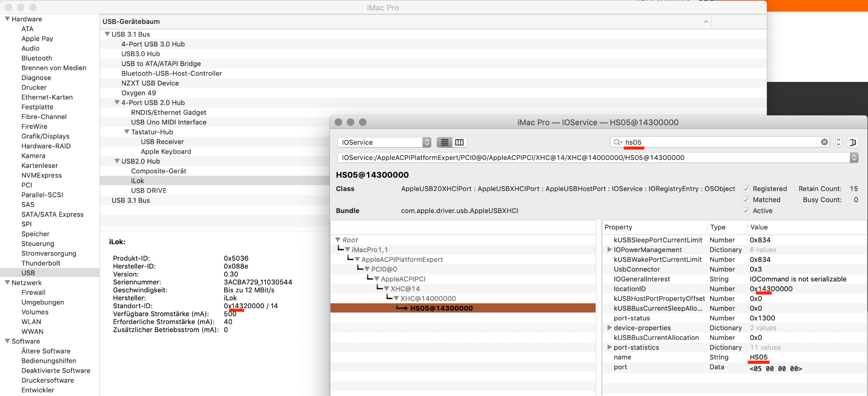The image size is (868, 396).
Task: Expand the IOPowerManagement dictionary
Action: [609, 250]
